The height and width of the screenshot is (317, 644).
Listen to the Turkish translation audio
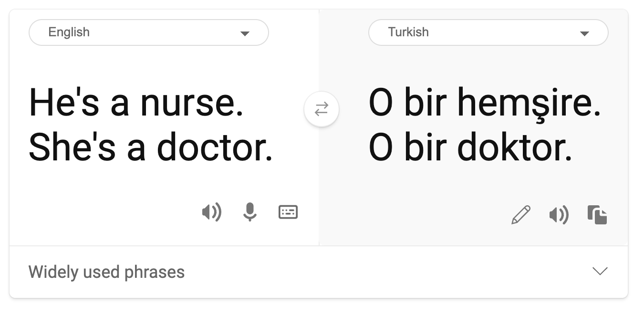pos(559,215)
